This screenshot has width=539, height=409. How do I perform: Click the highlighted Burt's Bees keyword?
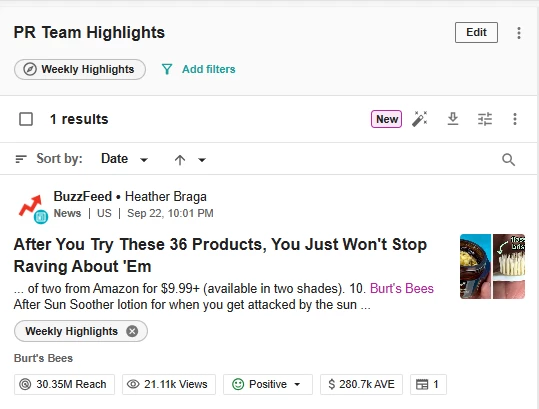(x=402, y=288)
